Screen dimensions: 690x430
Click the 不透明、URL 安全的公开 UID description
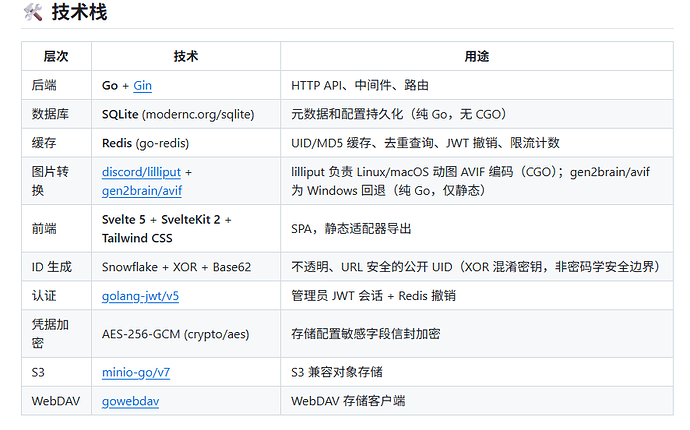coord(476,267)
